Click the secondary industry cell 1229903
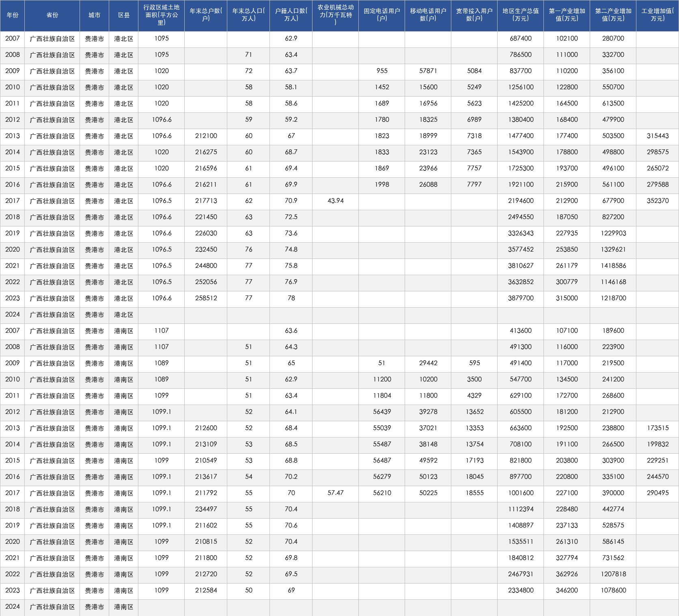Screen dimensions: 679x616 point(613,233)
